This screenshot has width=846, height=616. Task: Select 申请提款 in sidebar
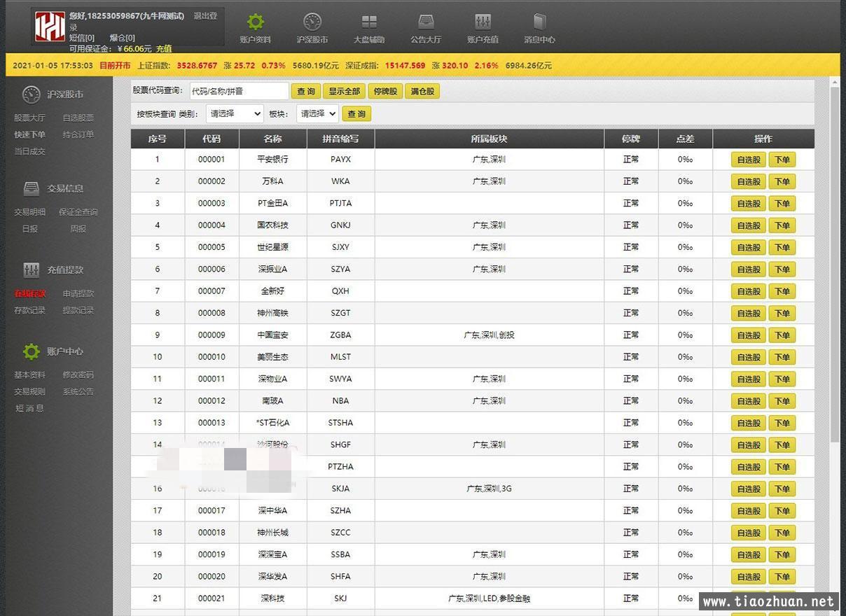(x=78, y=293)
